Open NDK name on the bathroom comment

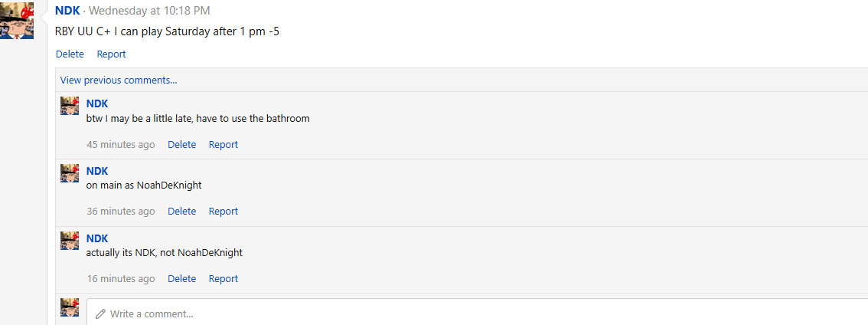[x=97, y=103]
